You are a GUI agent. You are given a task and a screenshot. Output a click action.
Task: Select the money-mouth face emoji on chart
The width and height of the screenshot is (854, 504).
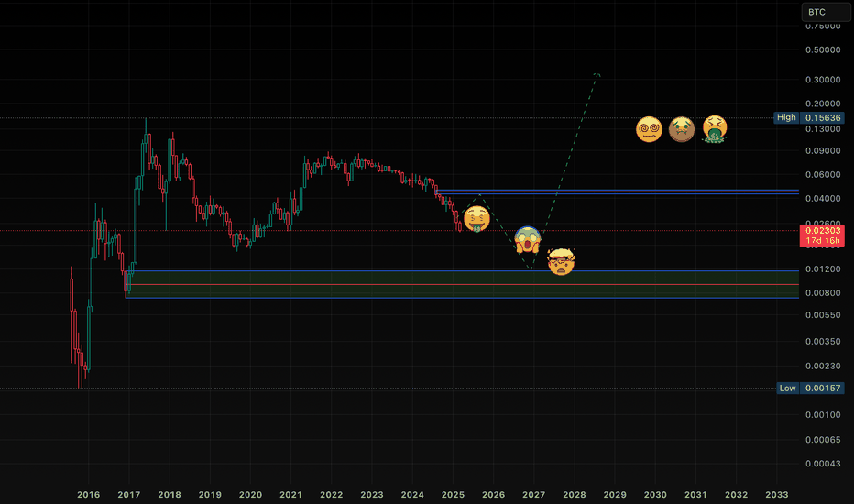pyautogui.click(x=476, y=219)
